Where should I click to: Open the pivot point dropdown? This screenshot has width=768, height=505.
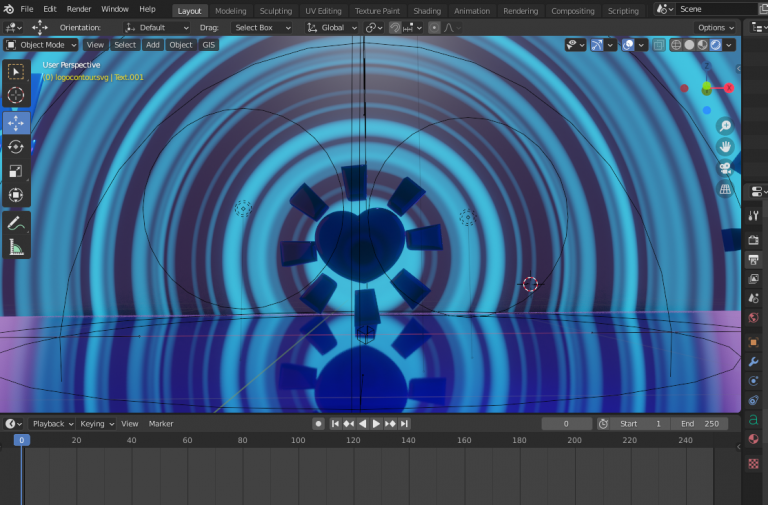click(x=374, y=28)
